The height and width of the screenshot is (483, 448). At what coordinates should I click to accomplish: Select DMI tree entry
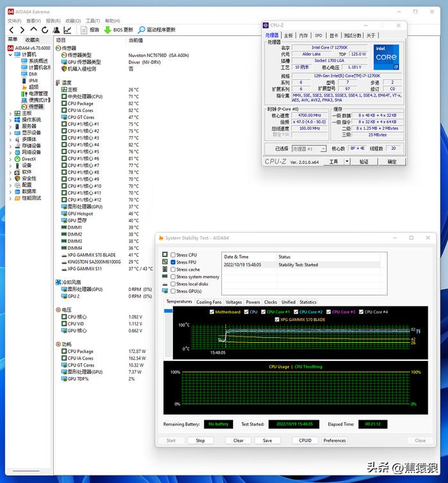(29, 74)
